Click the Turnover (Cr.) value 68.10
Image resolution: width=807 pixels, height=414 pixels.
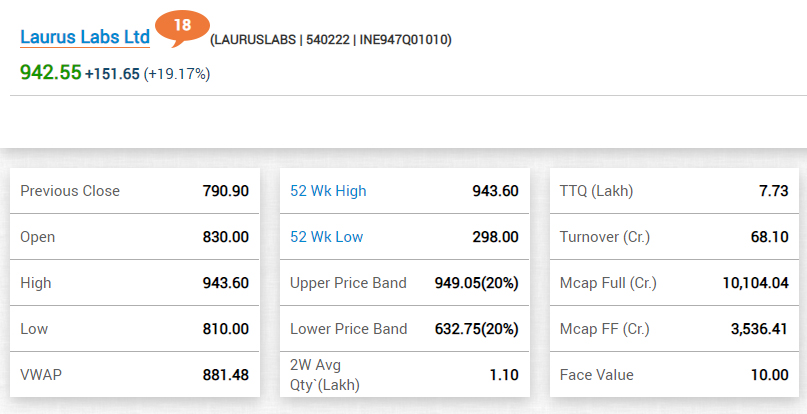pos(769,237)
